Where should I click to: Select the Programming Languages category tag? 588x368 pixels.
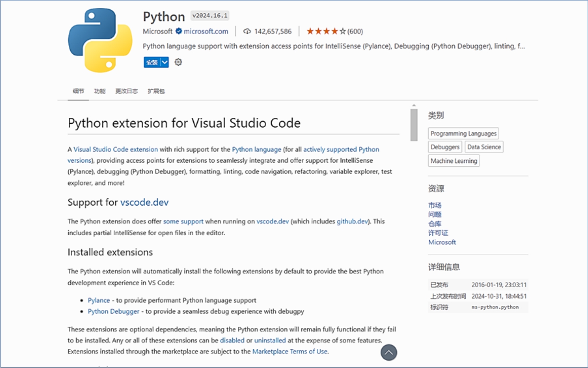[x=463, y=133]
